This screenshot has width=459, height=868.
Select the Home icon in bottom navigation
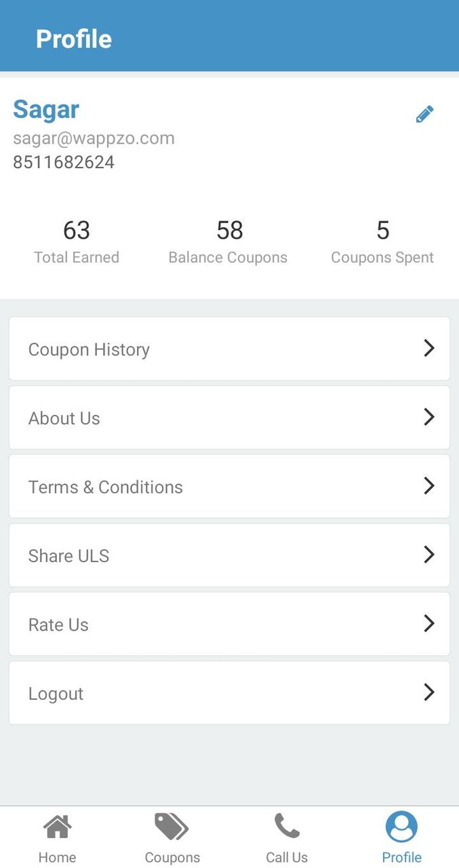tap(57, 826)
